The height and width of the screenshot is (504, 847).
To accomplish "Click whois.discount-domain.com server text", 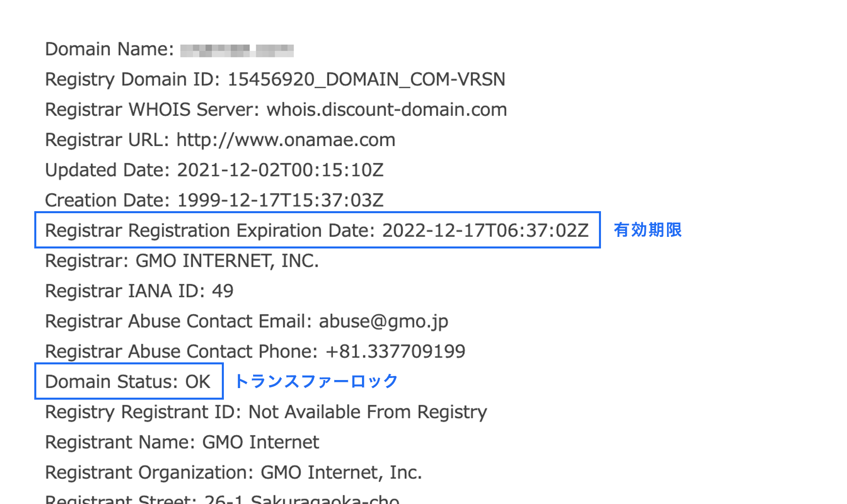I will click(x=387, y=109).
